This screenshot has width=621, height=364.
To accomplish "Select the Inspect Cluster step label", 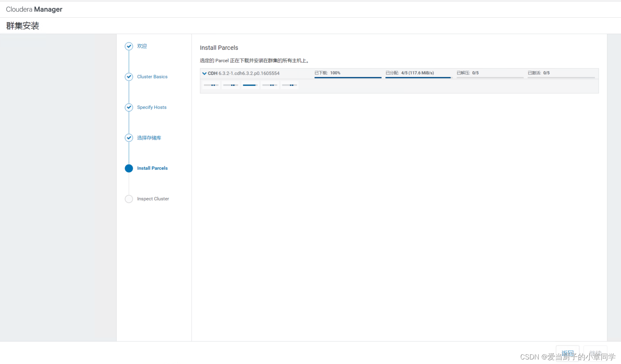I will [153, 199].
